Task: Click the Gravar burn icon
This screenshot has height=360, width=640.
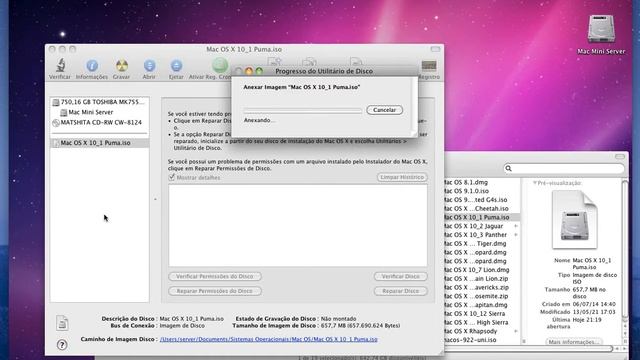Action: [121, 65]
